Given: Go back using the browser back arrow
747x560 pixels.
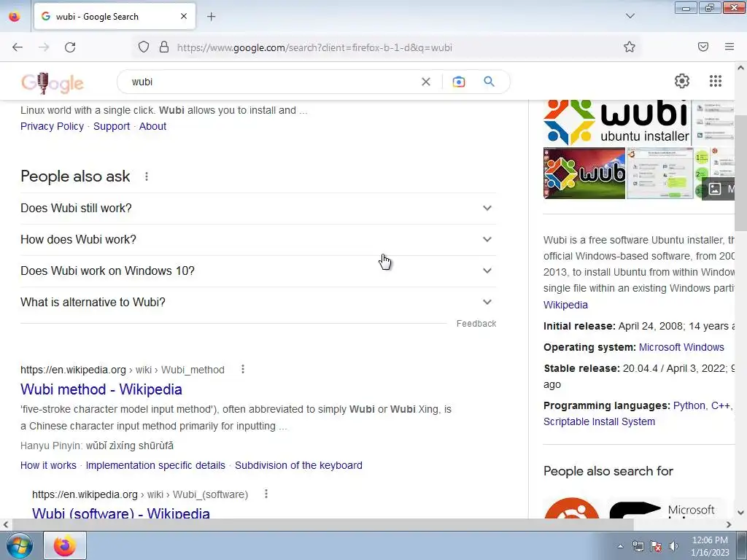Looking at the screenshot, I should click(18, 47).
